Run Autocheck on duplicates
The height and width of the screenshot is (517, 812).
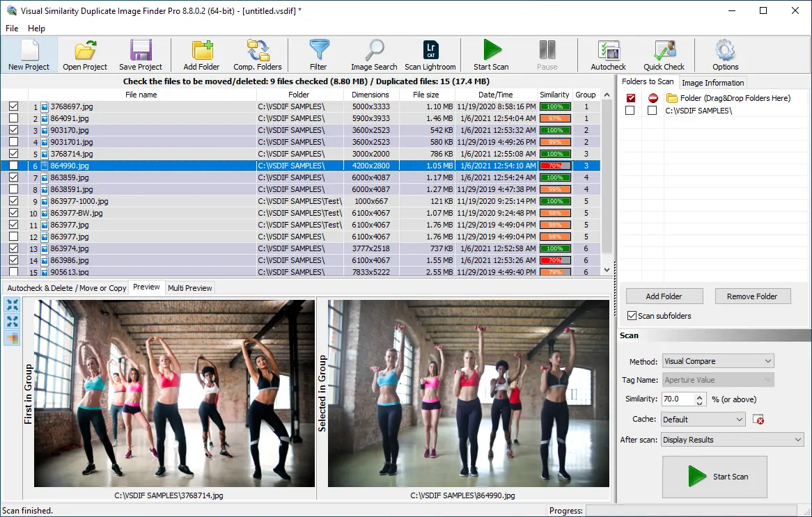[x=607, y=54]
